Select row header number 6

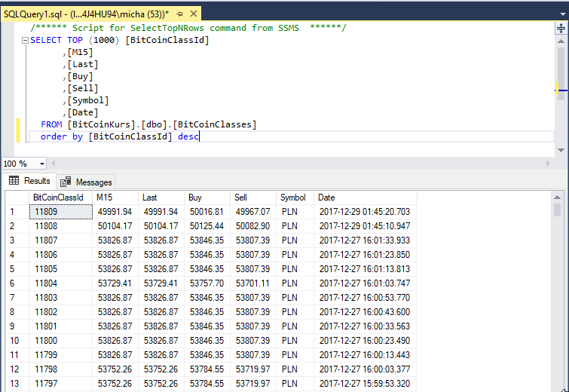17,283
